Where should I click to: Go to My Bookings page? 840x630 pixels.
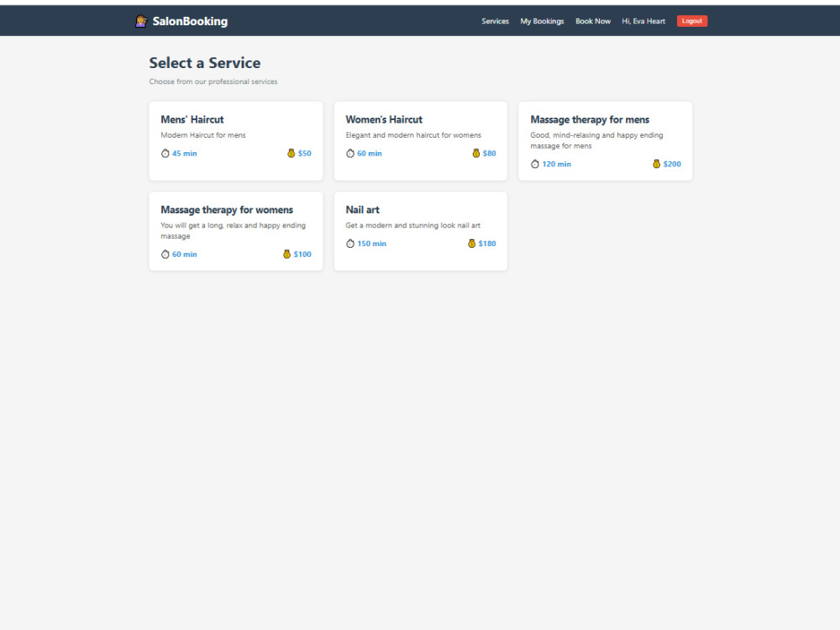tap(542, 21)
